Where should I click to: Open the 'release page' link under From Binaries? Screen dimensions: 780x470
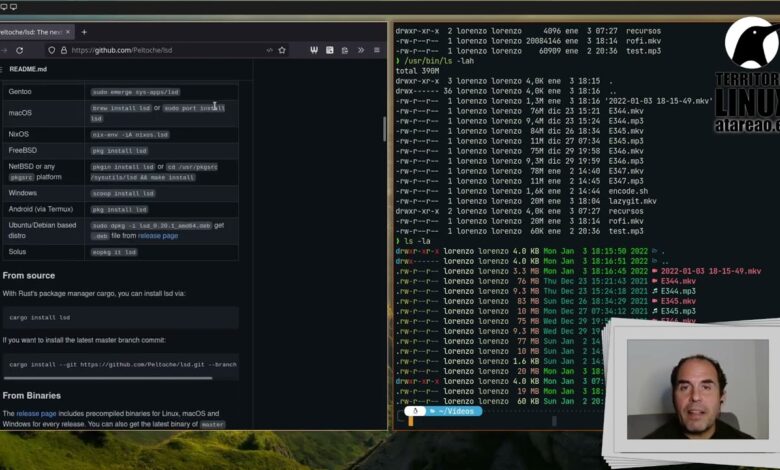click(36, 414)
